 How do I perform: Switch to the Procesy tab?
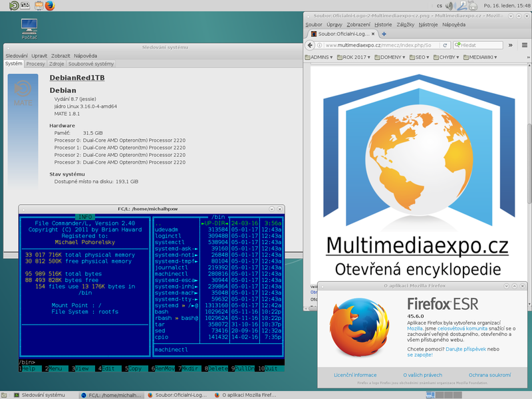point(37,64)
